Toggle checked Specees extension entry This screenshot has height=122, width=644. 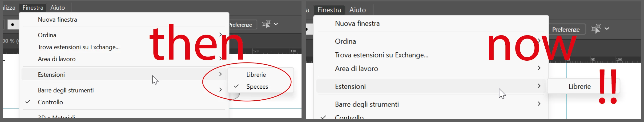[x=261, y=87]
